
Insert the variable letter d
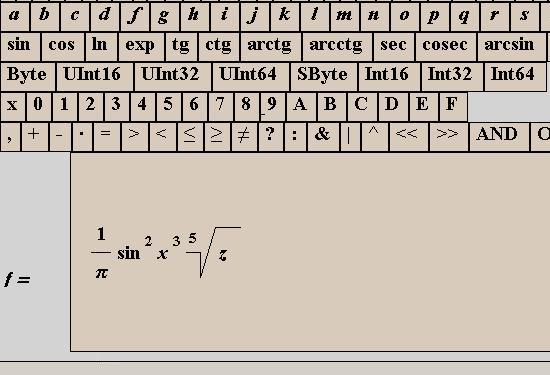(x=105, y=16)
